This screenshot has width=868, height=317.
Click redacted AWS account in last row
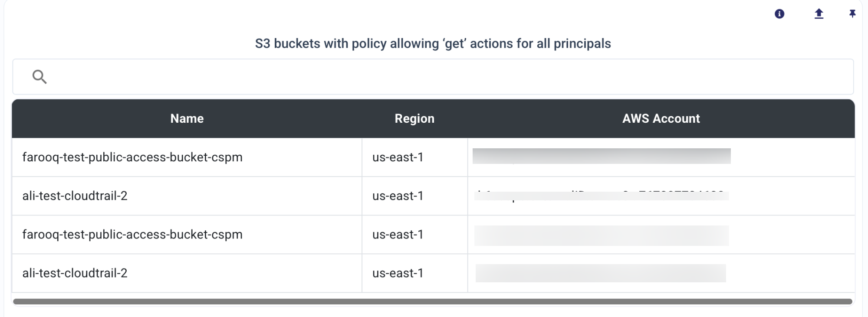coord(601,273)
